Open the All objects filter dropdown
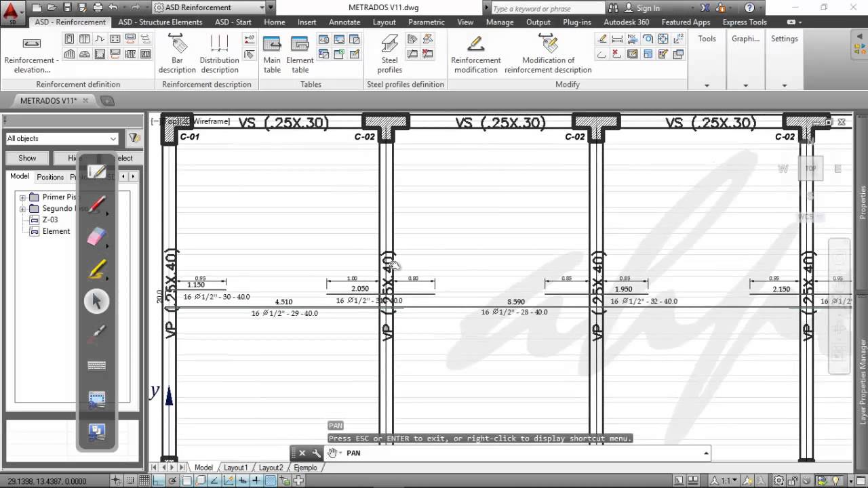 click(62, 138)
